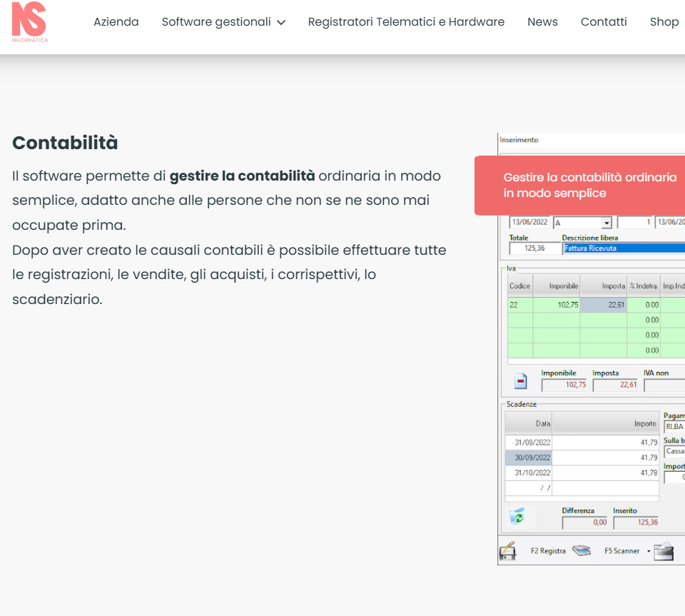The image size is (685, 616).
Task: Select the 30/09/2022 row in Scadenze
Action: pyautogui.click(x=529, y=458)
